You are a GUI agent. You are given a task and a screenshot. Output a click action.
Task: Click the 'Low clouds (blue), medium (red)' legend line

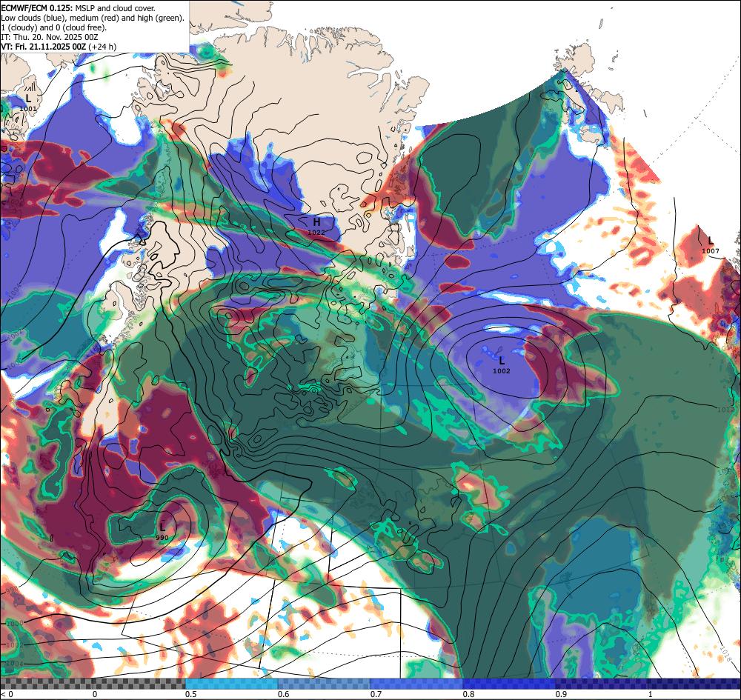pyautogui.click(x=93, y=18)
